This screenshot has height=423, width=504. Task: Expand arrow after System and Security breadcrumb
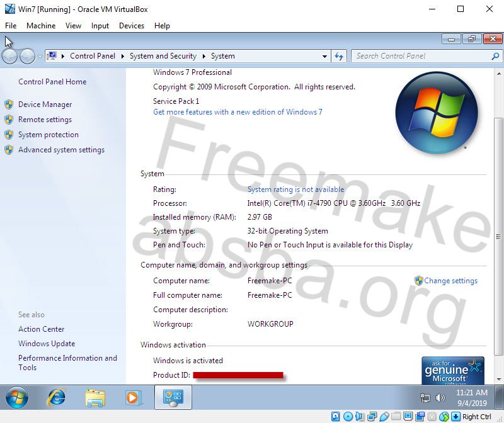pyautogui.click(x=203, y=56)
